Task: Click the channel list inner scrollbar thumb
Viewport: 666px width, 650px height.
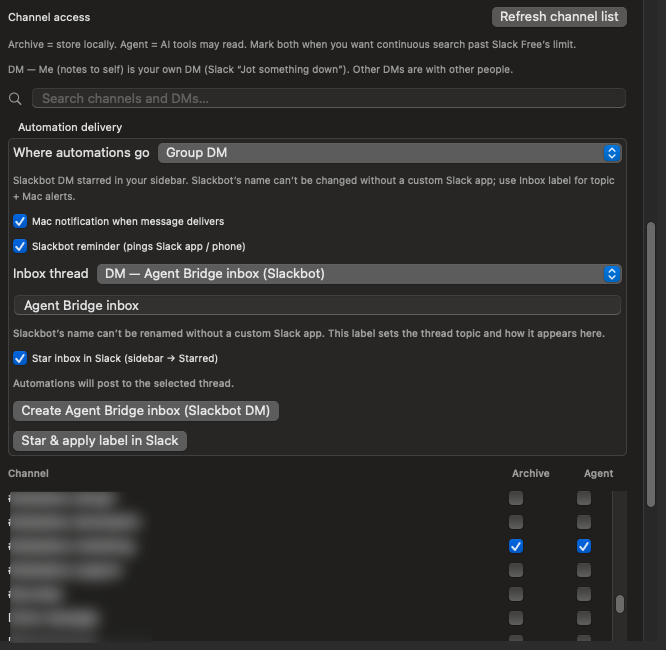Action: [620, 604]
